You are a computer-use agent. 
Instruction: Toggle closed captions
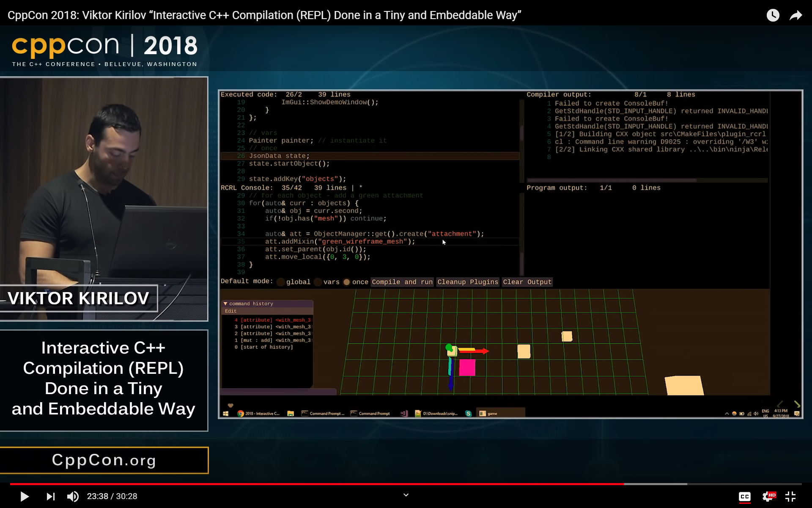[744, 497]
